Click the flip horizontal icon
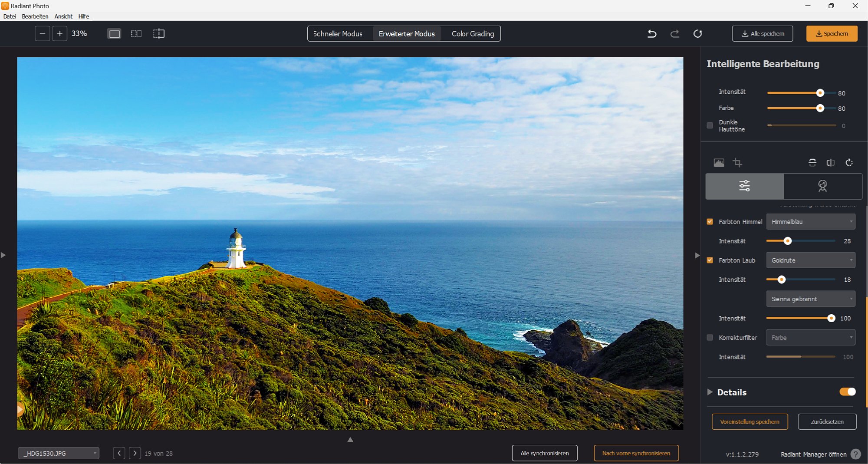 (x=831, y=162)
